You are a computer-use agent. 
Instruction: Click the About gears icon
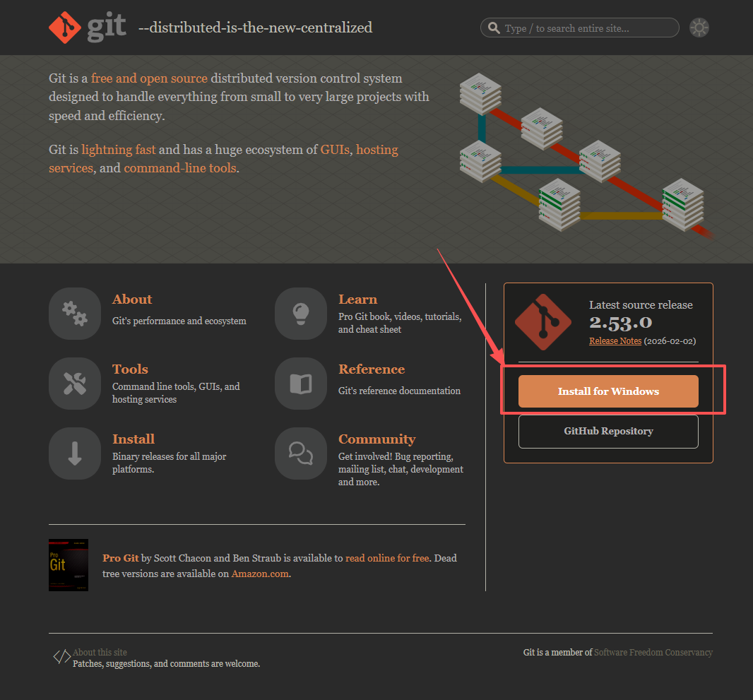[75, 314]
